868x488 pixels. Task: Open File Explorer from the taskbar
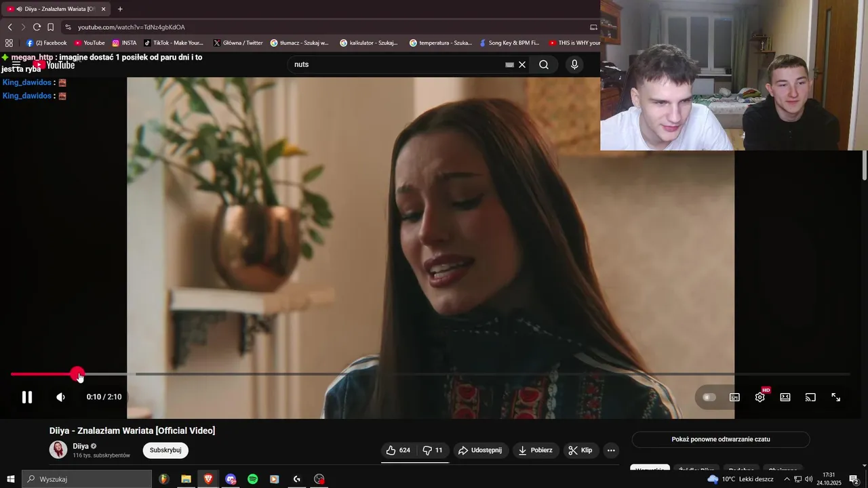186,479
